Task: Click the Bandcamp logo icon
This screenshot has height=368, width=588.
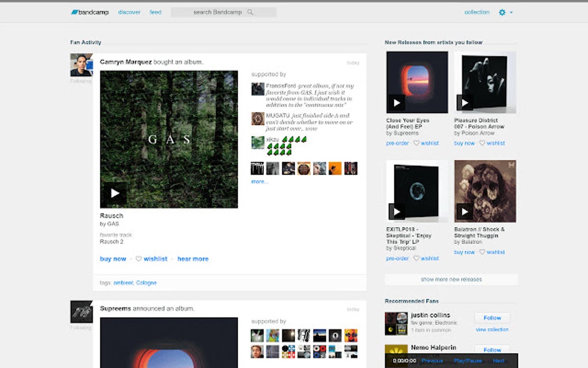Action: pos(75,12)
